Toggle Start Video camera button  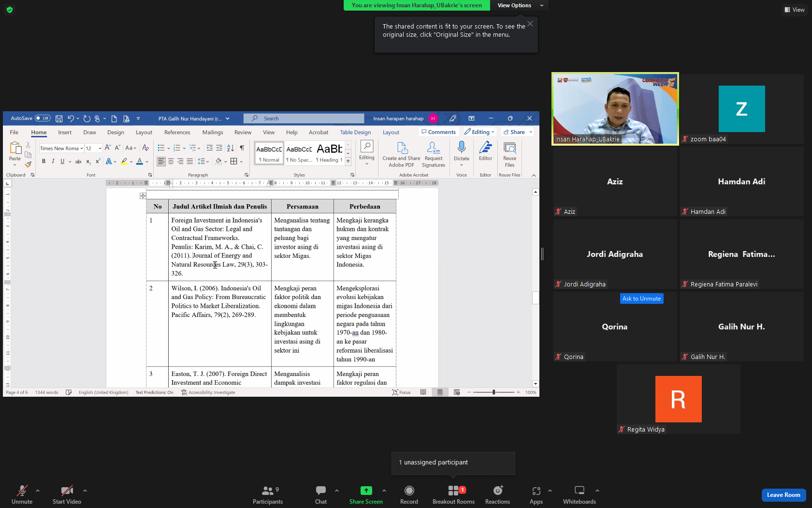(67, 494)
